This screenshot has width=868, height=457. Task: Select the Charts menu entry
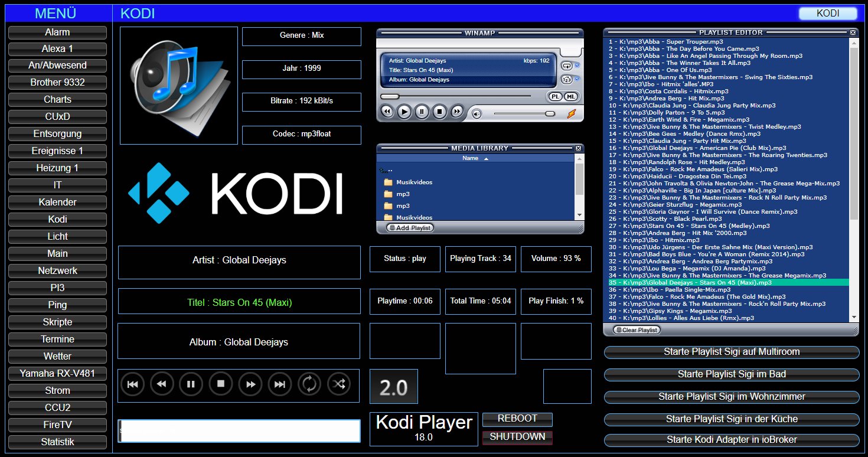pyautogui.click(x=57, y=100)
